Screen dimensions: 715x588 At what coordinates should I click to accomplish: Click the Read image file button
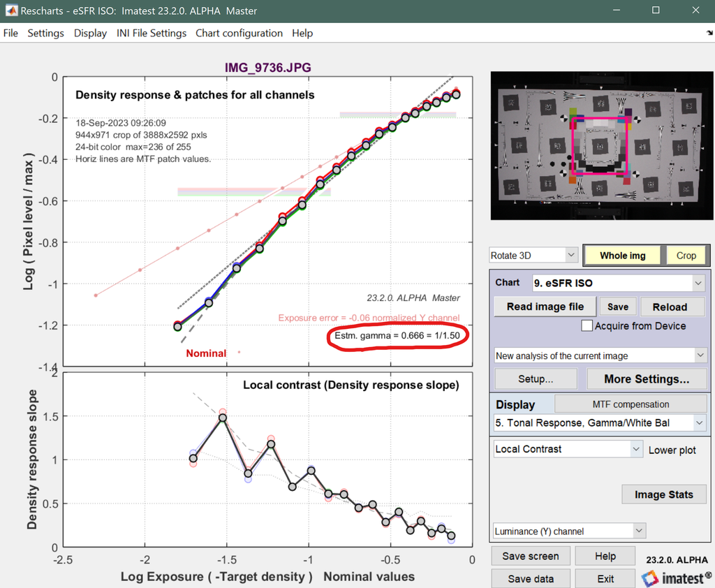pyautogui.click(x=545, y=307)
